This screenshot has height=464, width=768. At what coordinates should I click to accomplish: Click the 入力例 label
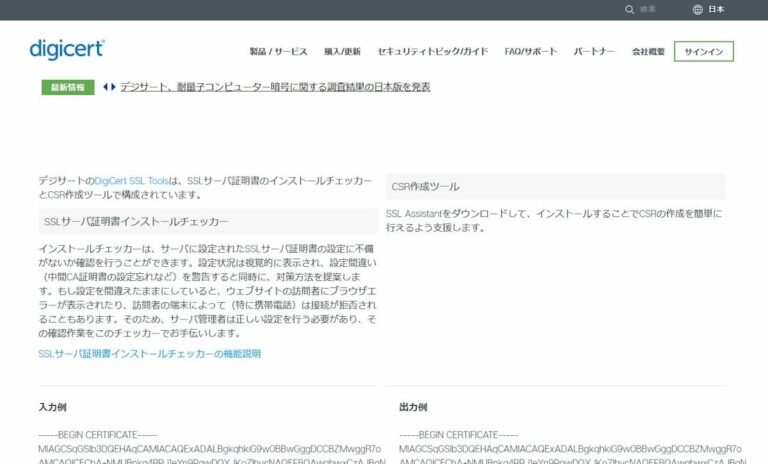[x=52, y=407]
